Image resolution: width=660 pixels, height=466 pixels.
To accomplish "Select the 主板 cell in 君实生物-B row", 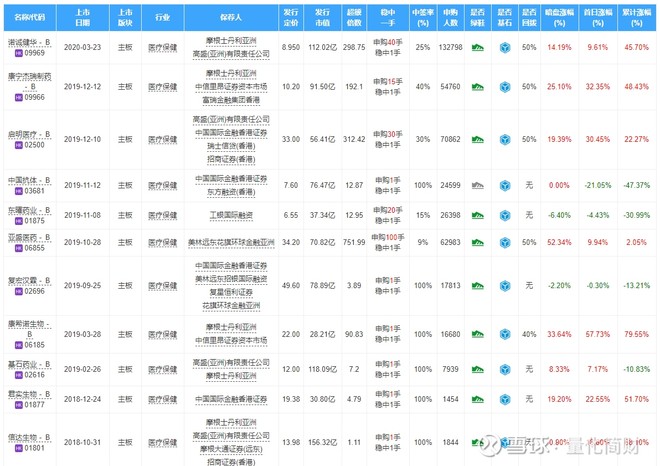I will point(125,399).
